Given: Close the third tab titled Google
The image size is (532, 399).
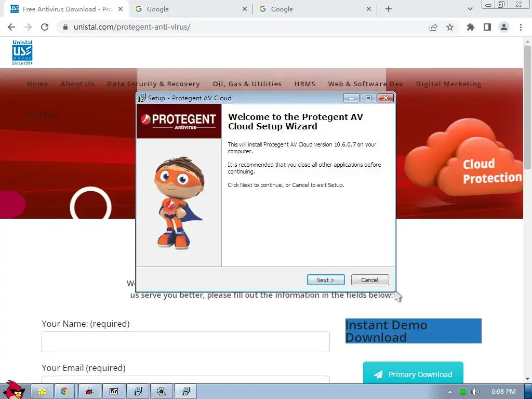Looking at the screenshot, I should click(369, 9).
